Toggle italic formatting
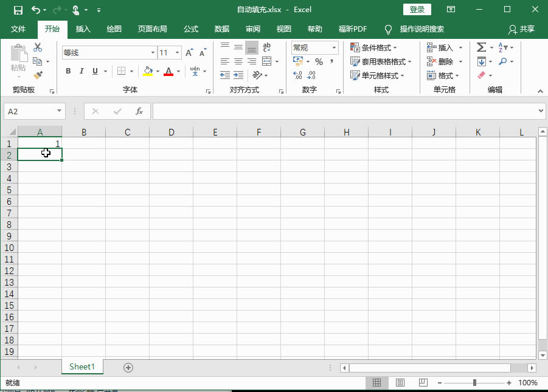 click(x=81, y=71)
